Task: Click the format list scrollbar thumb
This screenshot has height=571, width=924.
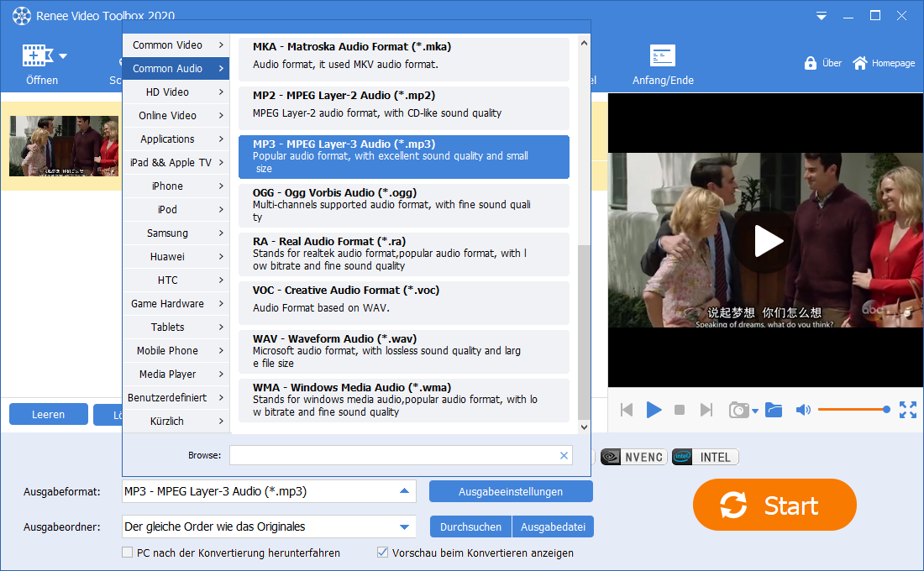Action: [x=584, y=333]
